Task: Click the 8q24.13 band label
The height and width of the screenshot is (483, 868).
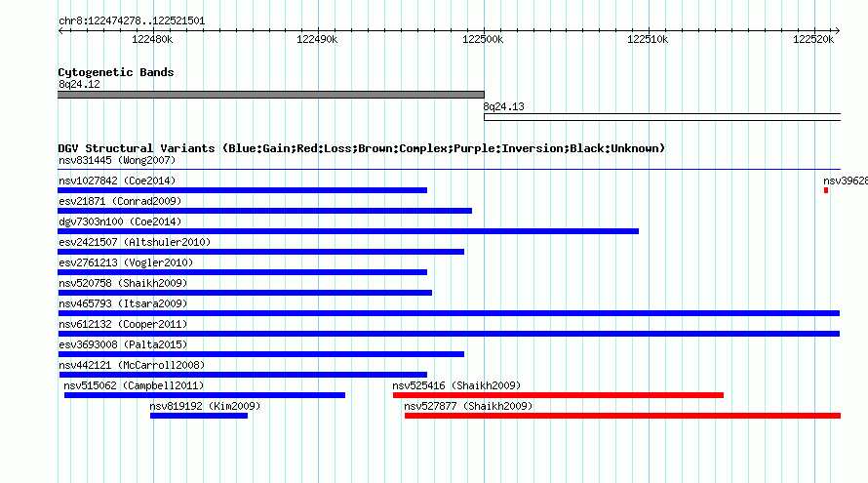Action: 503,107
